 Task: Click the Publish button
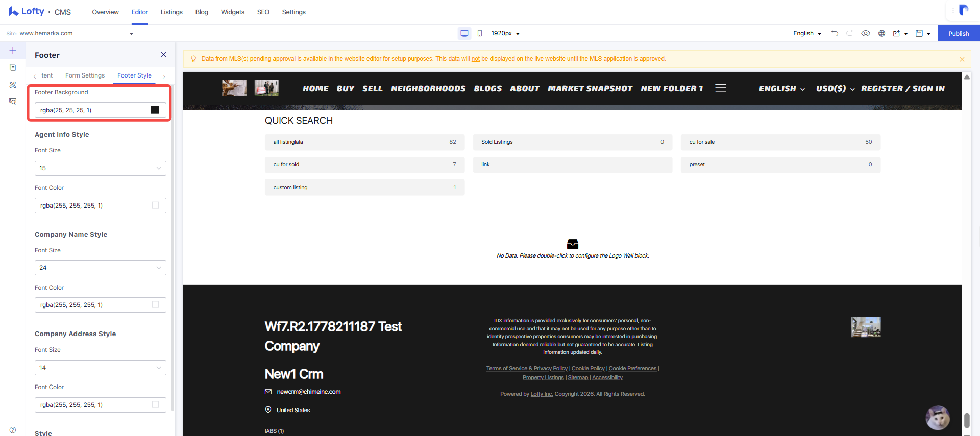coord(959,33)
